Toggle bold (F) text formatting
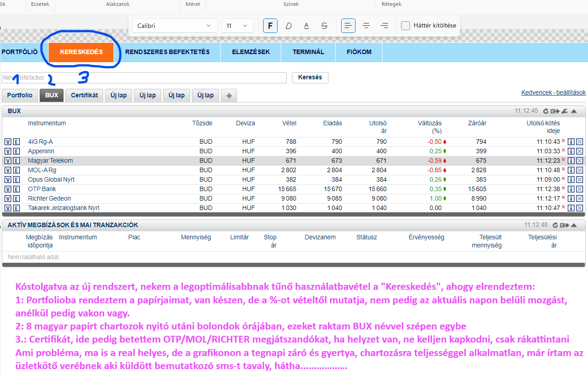This screenshot has height=375, width=588. (x=270, y=26)
